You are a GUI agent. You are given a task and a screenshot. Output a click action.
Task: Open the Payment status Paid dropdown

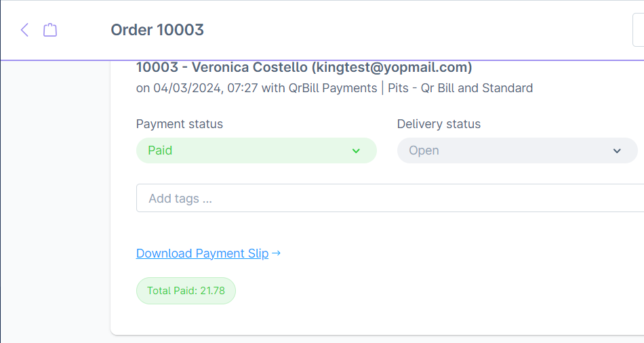256,150
